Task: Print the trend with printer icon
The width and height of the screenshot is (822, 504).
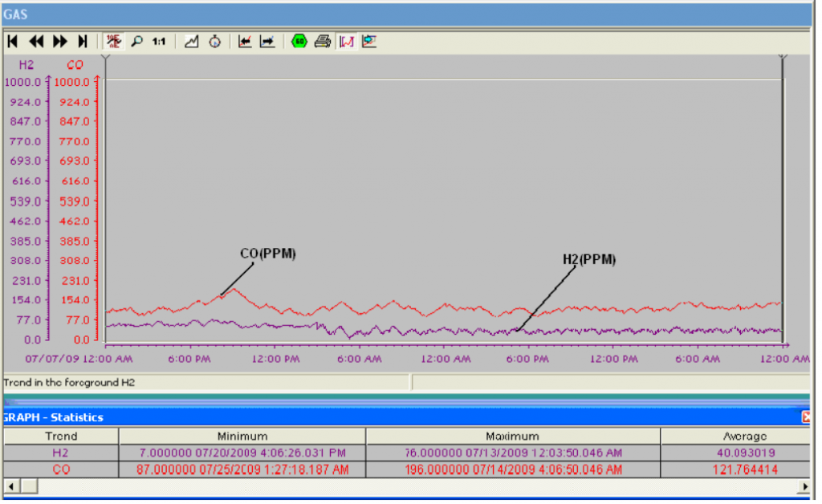Action: (323, 42)
